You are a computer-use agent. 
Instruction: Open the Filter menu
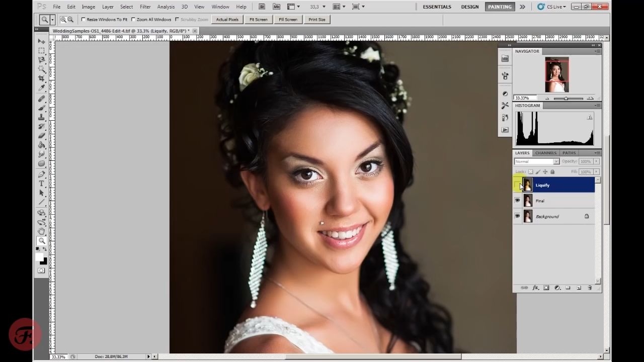click(145, 7)
